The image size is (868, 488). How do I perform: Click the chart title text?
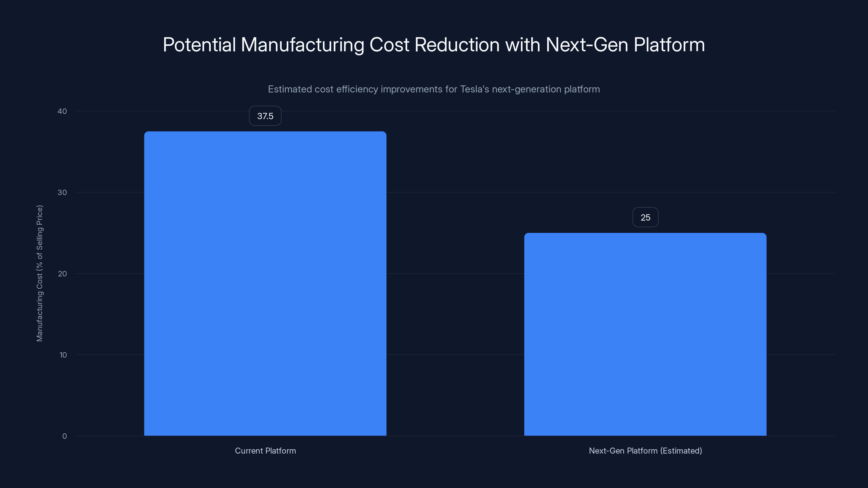point(434,44)
